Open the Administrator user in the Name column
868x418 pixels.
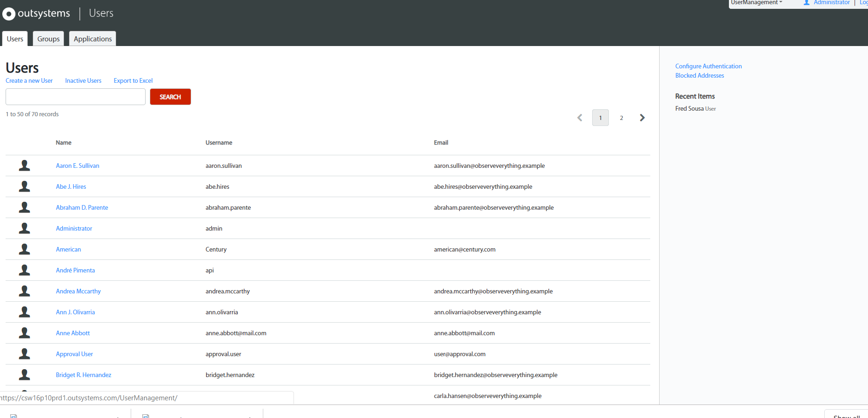point(74,228)
